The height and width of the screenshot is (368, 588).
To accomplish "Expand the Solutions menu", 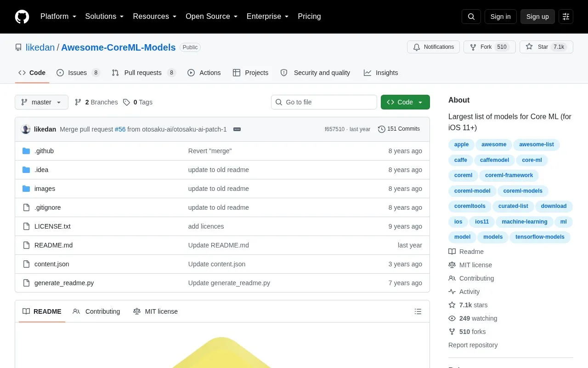I will (105, 17).
